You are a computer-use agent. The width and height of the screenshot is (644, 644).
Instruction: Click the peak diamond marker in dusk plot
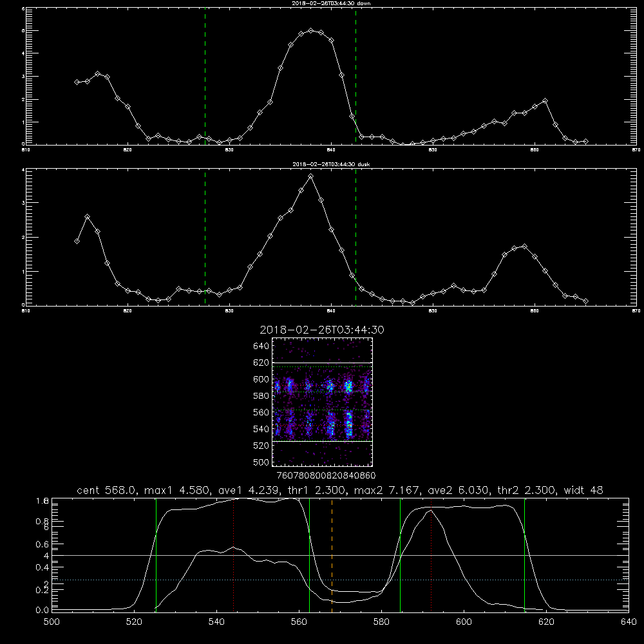[x=311, y=176]
